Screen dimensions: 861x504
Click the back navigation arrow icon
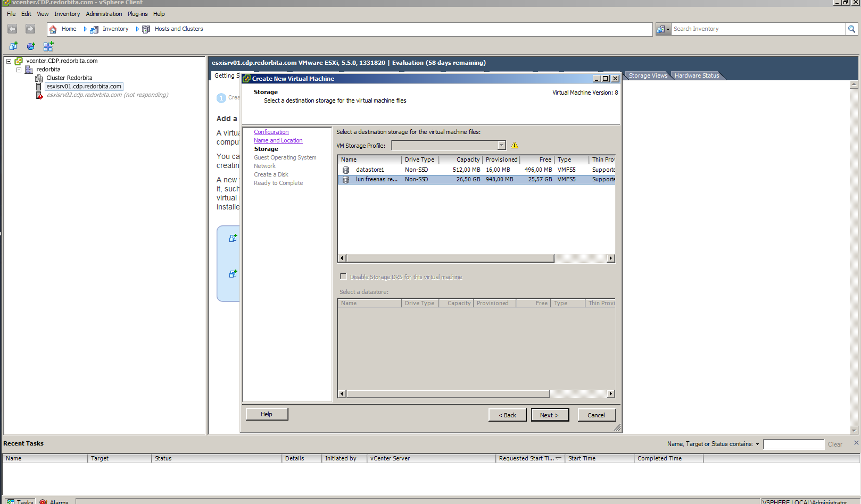12,29
